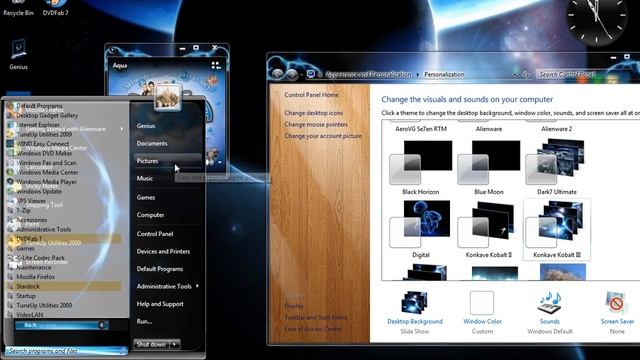Click the refresh icon beside address bar
This screenshot has width=640, height=360.
pos(526,74)
